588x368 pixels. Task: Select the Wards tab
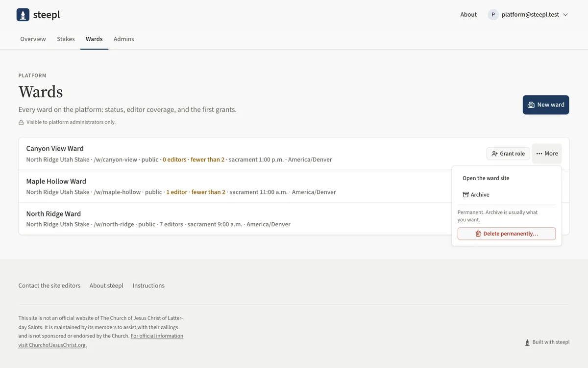point(94,39)
